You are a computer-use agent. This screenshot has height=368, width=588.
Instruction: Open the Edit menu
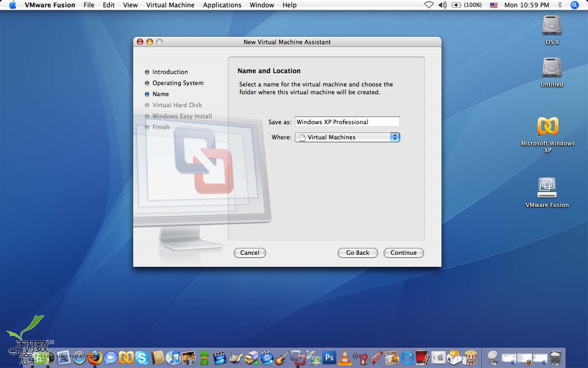[109, 5]
